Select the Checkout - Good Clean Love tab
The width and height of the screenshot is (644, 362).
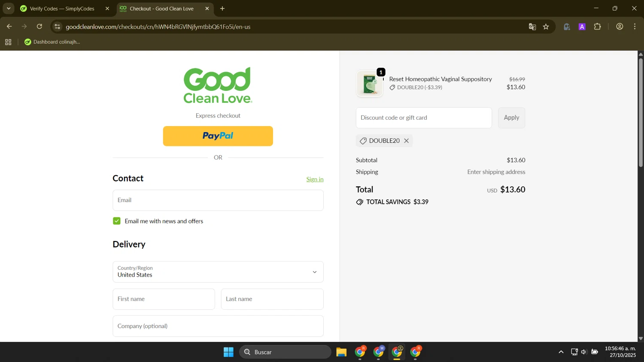click(161, 9)
